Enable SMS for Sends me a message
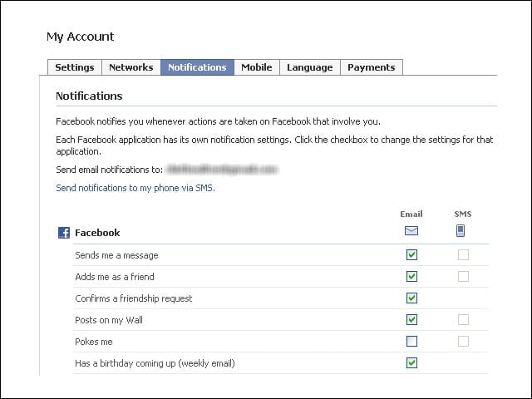Screen dimensions: 532x399 click(464, 255)
